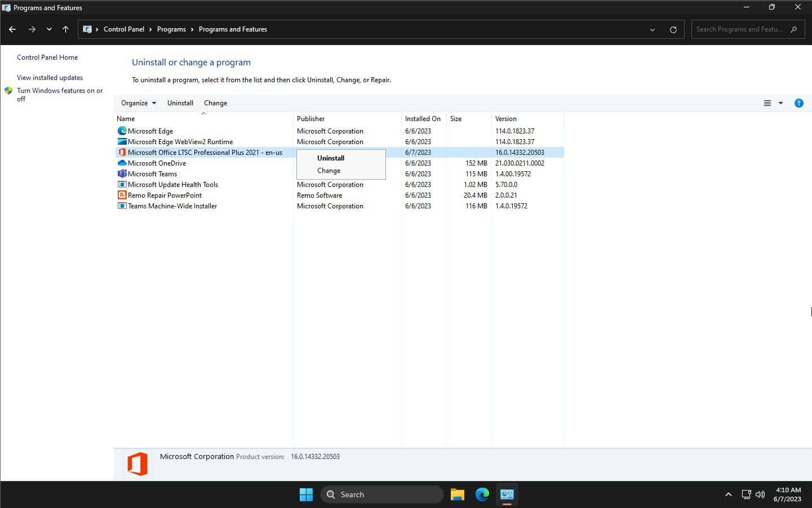Click the Programs breadcrumb in address bar
Viewport: 812px width, 508px height.
point(171,29)
